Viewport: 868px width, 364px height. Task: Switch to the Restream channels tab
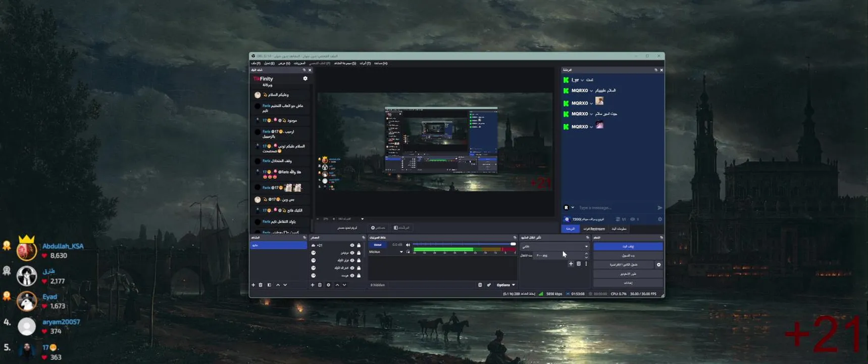[x=594, y=229]
